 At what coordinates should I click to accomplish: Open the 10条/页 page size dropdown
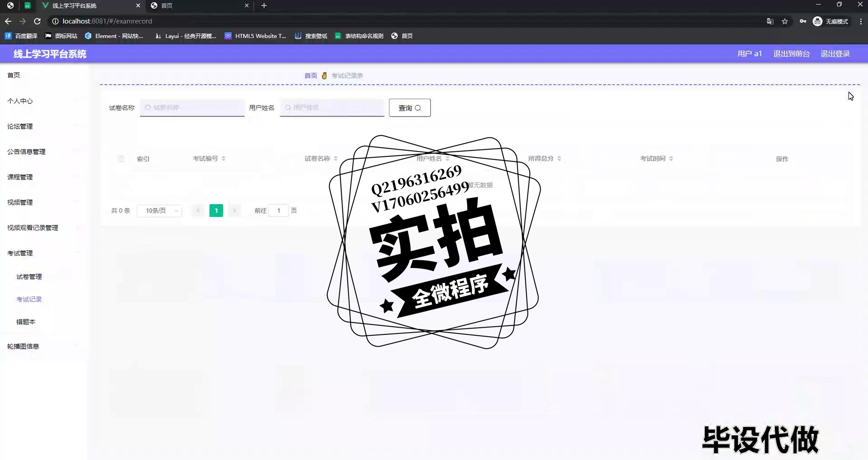click(x=160, y=211)
